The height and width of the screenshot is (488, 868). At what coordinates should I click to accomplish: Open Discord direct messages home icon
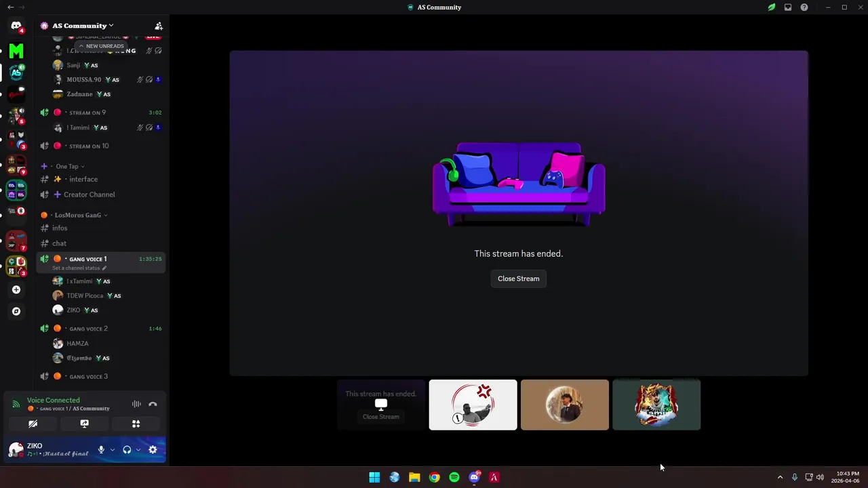click(16, 26)
